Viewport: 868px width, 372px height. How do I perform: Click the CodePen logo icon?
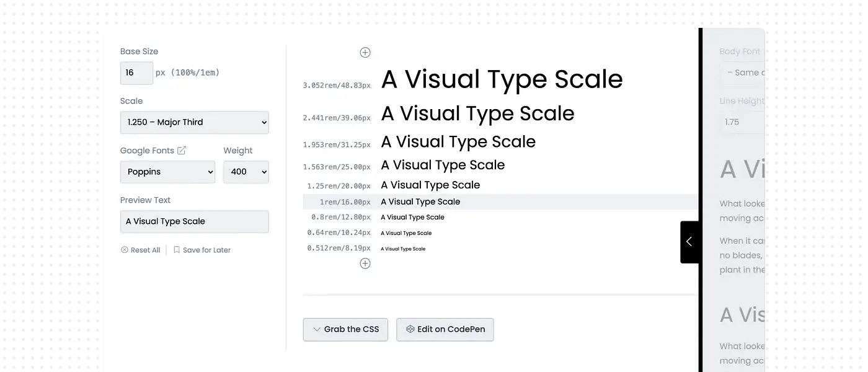(x=410, y=329)
